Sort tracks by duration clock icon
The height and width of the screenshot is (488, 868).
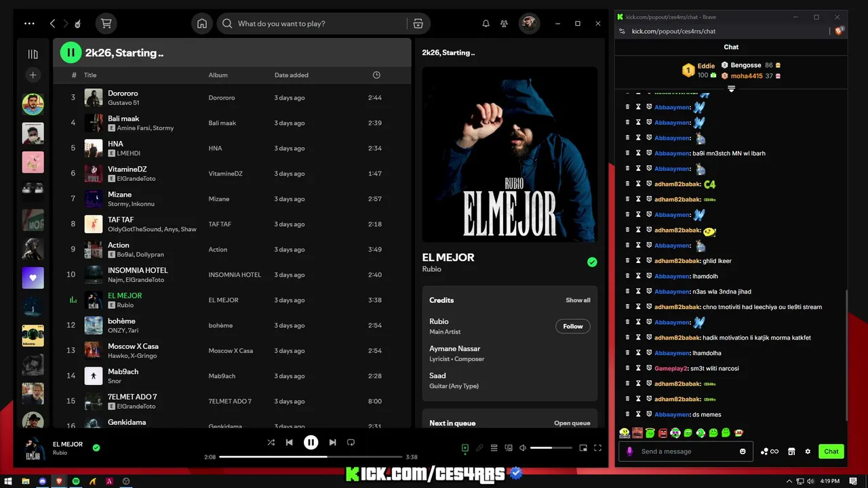coord(376,75)
